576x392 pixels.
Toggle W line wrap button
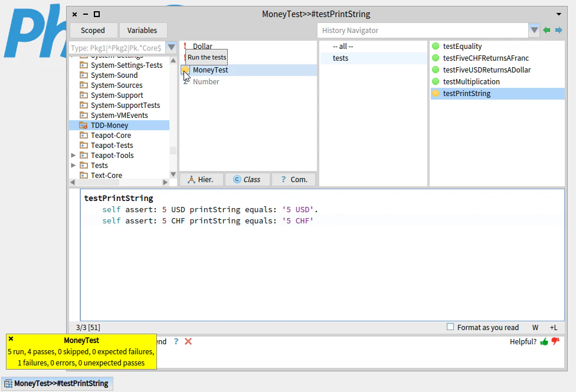tap(535, 327)
